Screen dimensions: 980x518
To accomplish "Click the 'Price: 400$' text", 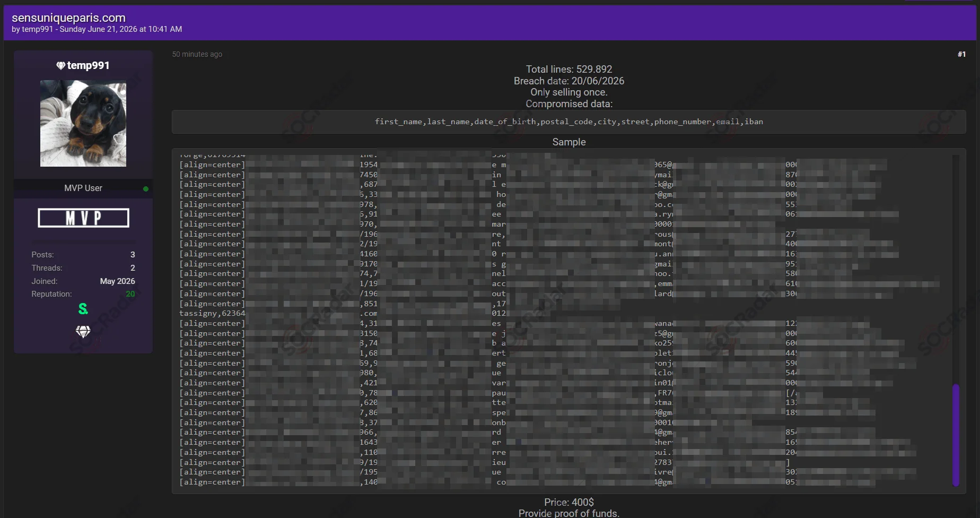I will tap(568, 502).
